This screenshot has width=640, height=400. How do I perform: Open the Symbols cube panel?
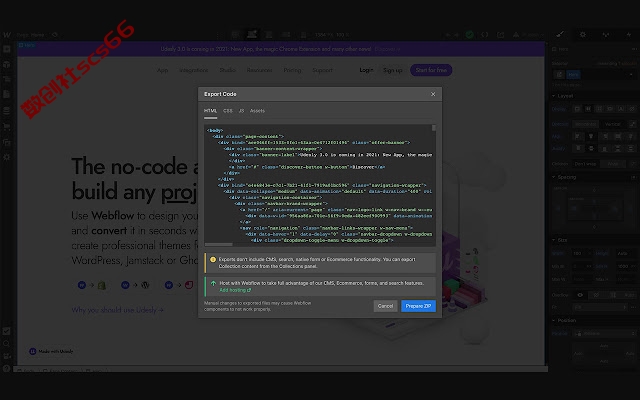[7, 64]
